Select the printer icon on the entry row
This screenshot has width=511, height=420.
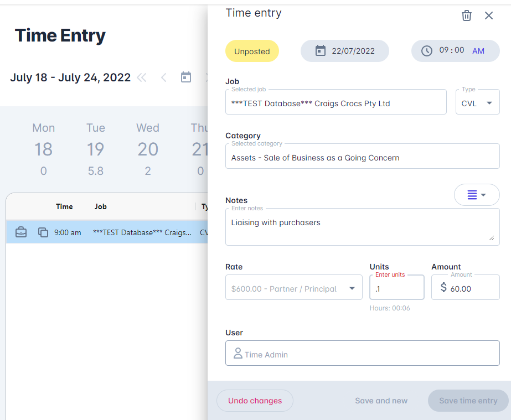pos(21,232)
